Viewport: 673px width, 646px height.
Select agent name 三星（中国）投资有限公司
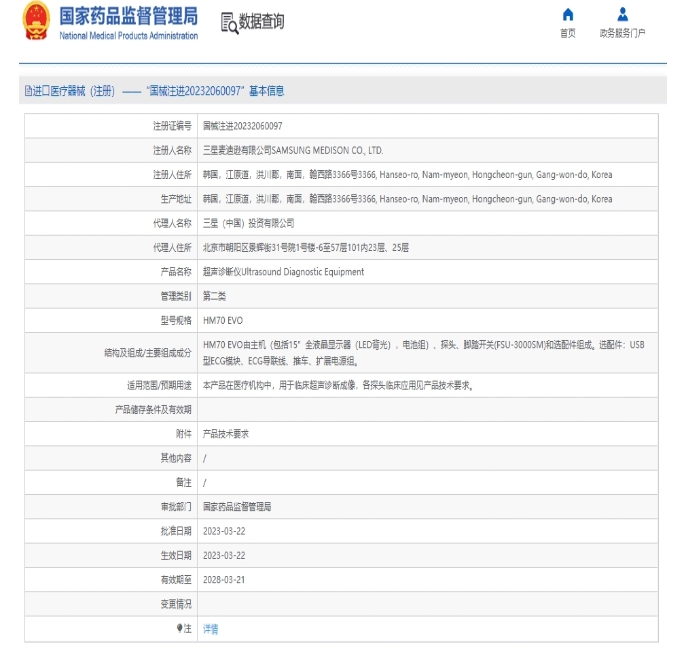tap(249, 223)
